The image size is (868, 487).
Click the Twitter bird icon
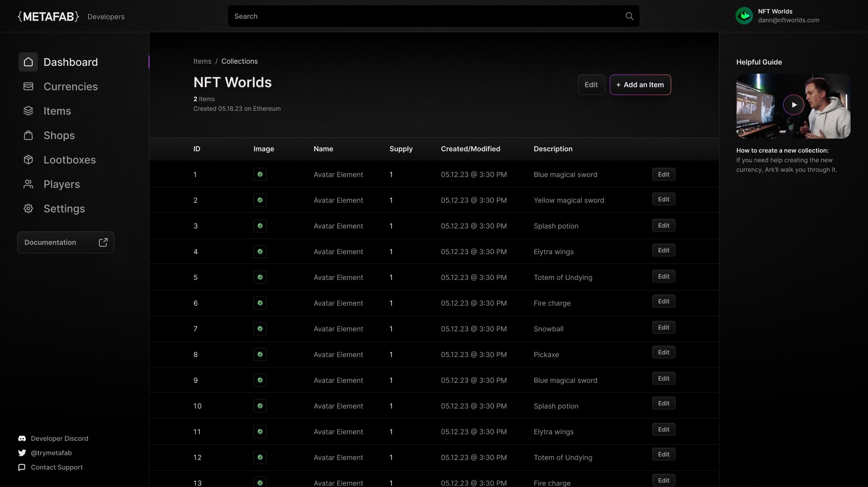[22, 453]
